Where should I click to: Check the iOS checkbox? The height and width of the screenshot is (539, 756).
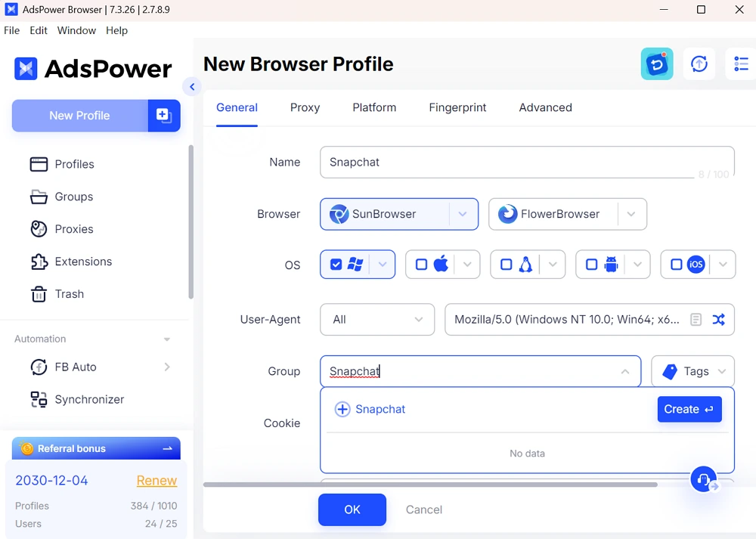677,264
